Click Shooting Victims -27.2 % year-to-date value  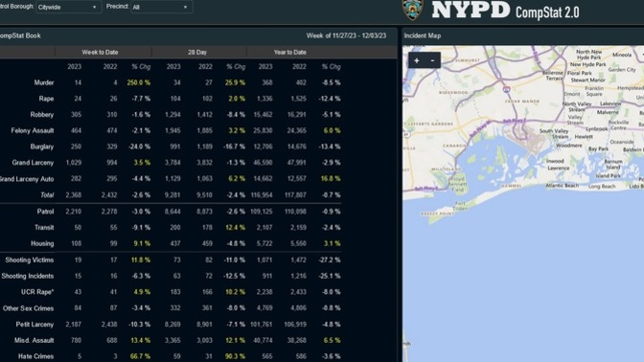click(x=330, y=260)
